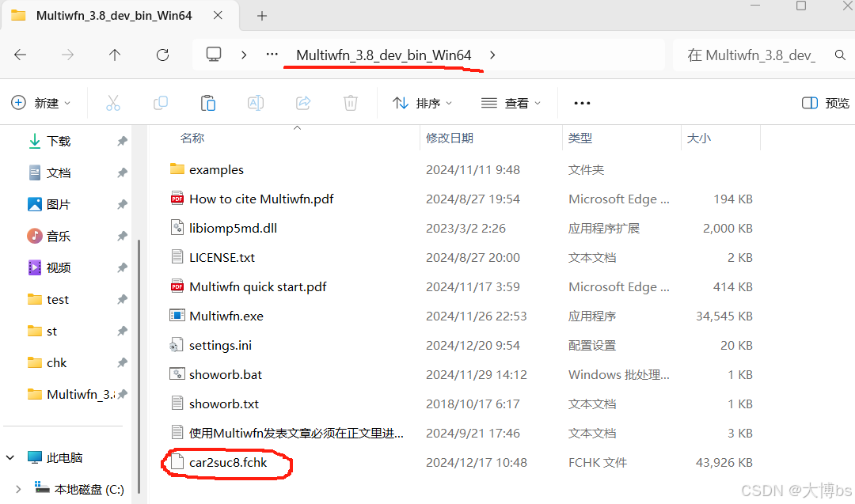Sort by the 类型 column header
The height and width of the screenshot is (504, 855).
pyautogui.click(x=579, y=138)
